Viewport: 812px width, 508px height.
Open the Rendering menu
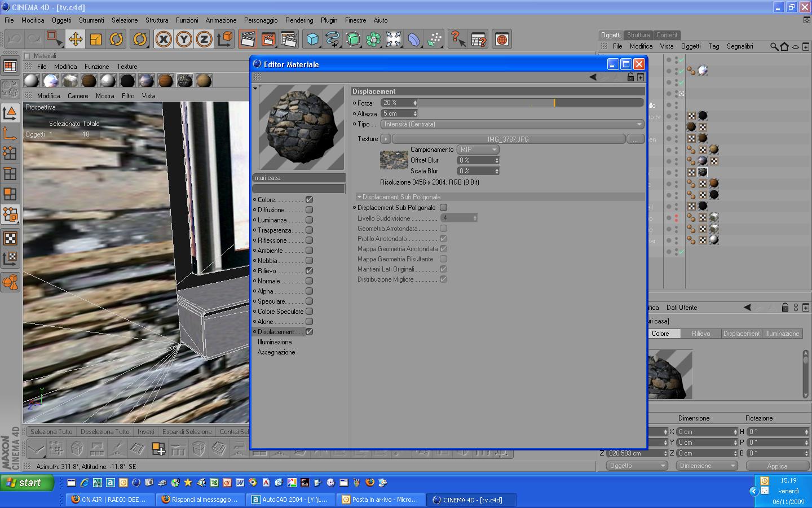pos(299,20)
